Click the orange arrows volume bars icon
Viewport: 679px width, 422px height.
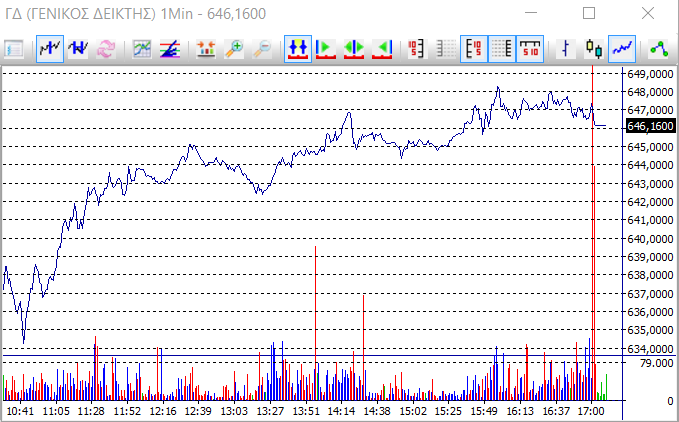click(x=206, y=49)
